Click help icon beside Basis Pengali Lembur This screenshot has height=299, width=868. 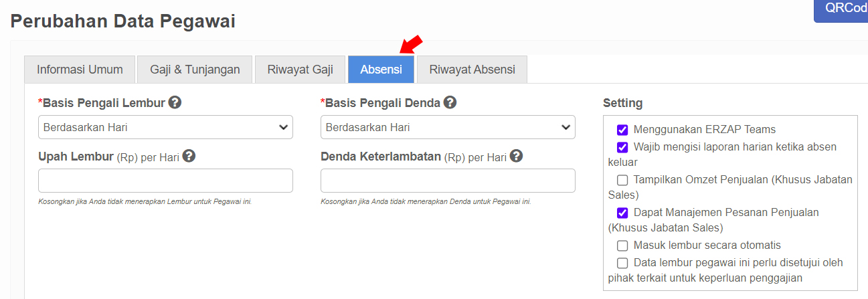click(175, 102)
